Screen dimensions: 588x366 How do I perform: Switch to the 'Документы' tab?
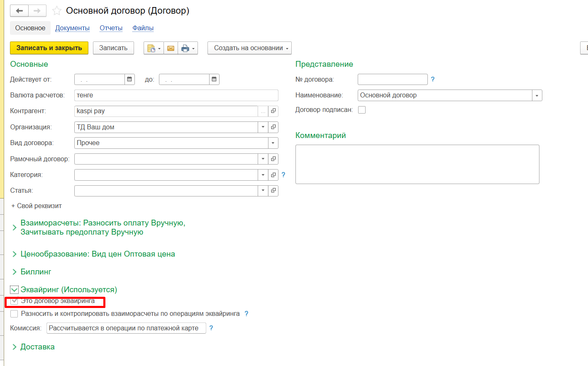click(x=72, y=28)
